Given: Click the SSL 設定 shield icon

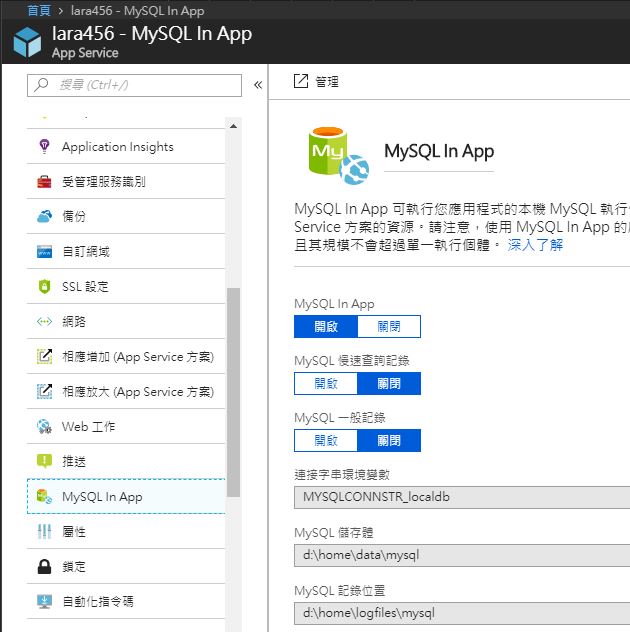Looking at the screenshot, I should coord(44,287).
